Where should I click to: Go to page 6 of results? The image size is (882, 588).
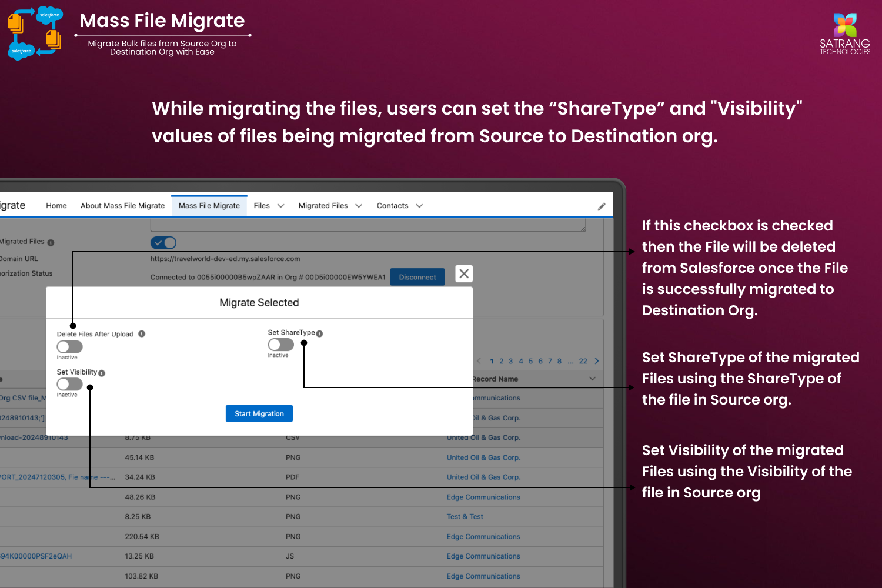point(540,361)
